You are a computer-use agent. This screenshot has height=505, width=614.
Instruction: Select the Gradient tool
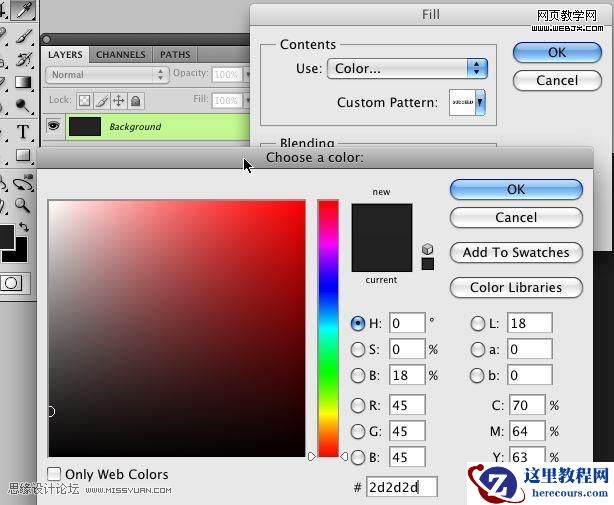[x=23, y=82]
